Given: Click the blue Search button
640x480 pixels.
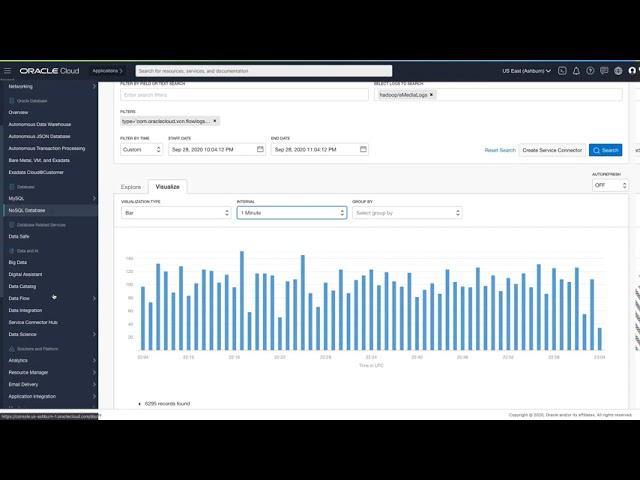Looking at the screenshot, I should [x=605, y=150].
